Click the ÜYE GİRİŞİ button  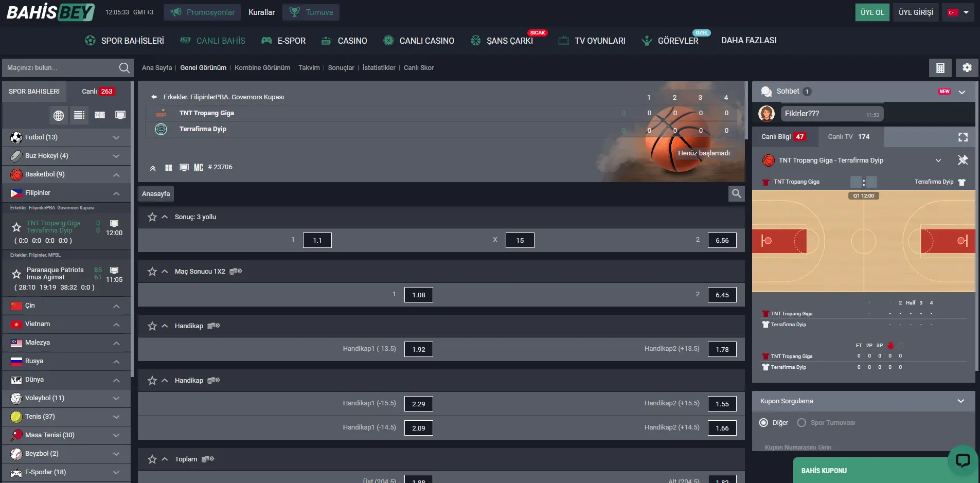[916, 12]
